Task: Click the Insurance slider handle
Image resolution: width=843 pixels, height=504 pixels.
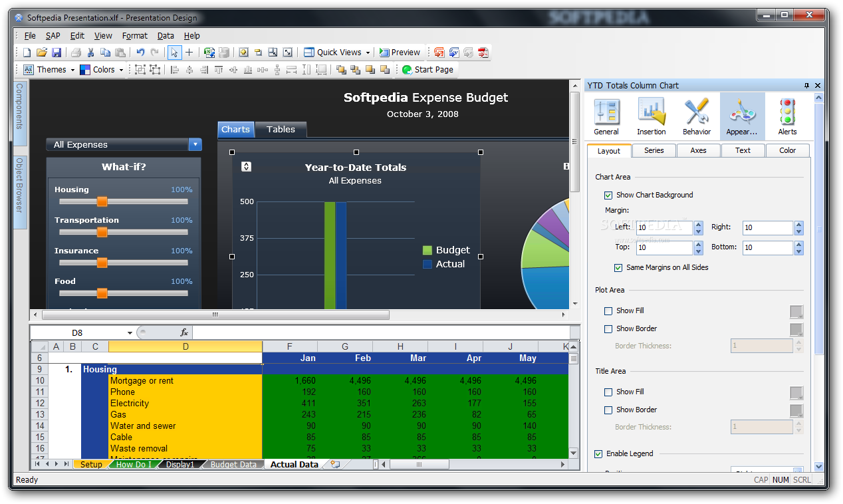Action: pyautogui.click(x=102, y=263)
